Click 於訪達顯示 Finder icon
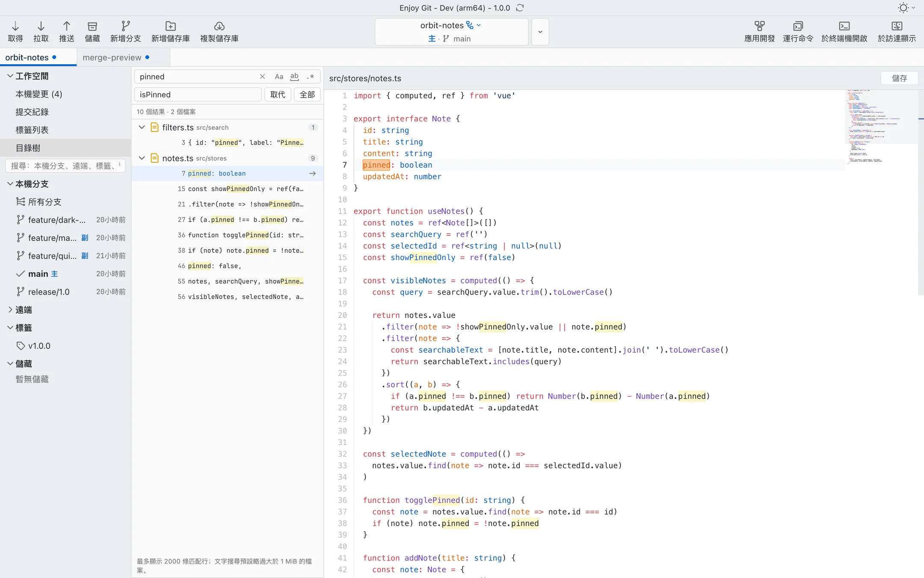924x578 pixels. 897,26
